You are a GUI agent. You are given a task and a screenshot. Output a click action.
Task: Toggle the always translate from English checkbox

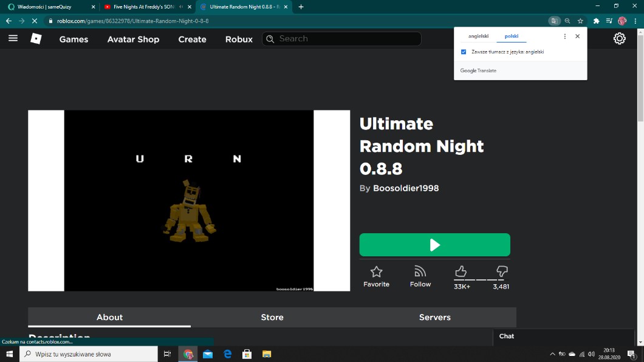click(464, 52)
